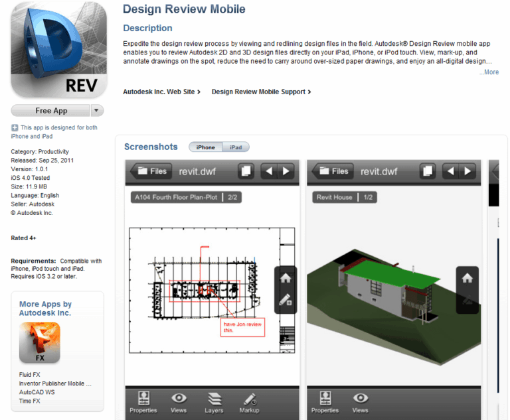Viewport: 510px width, 420px height.
Task: Open the Inventor Publisher Mobile link
Action: (55, 384)
